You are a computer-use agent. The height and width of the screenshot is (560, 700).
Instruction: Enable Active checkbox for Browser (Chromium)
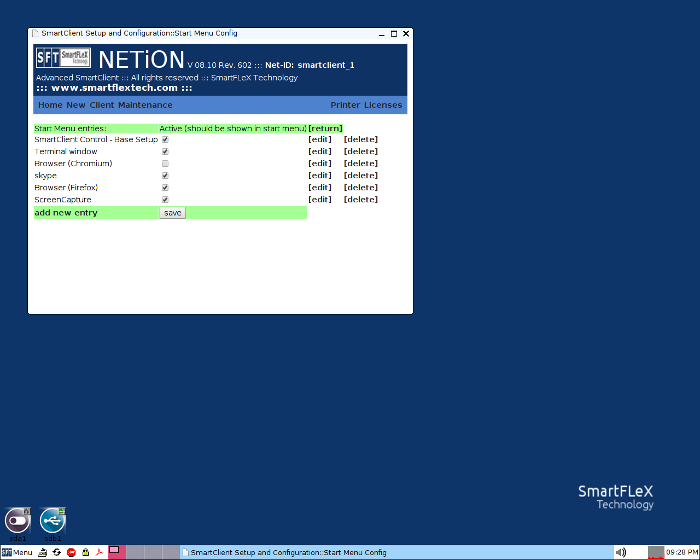(165, 164)
